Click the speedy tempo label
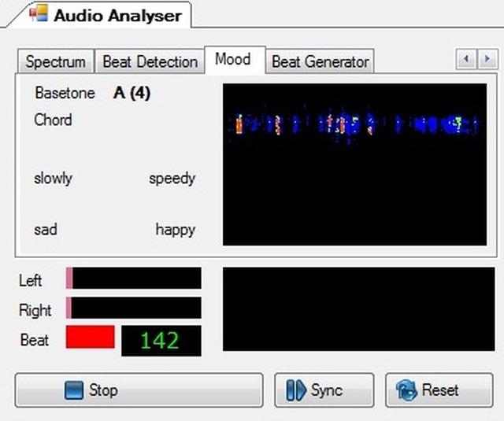Image resolution: width=504 pixels, height=421 pixels. (x=172, y=178)
